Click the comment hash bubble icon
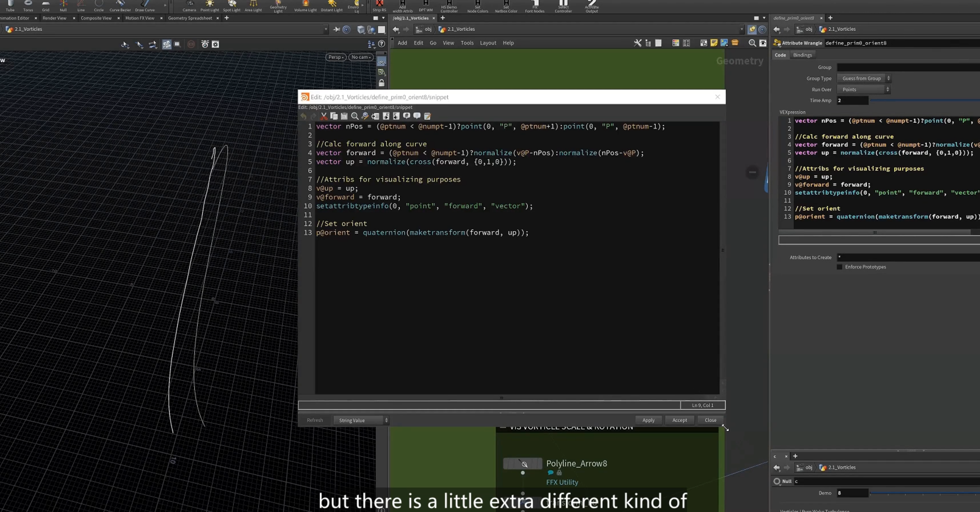Image resolution: width=980 pixels, height=512 pixels. point(407,116)
